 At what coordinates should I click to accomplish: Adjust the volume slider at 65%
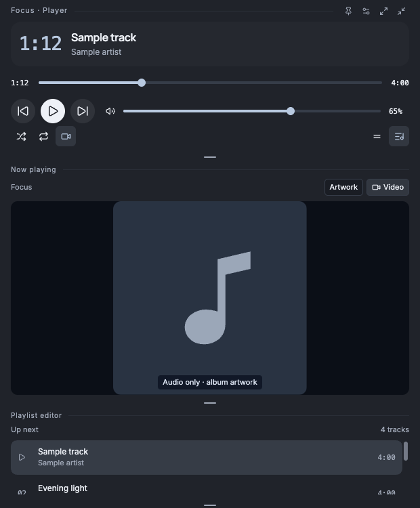[x=252, y=111]
